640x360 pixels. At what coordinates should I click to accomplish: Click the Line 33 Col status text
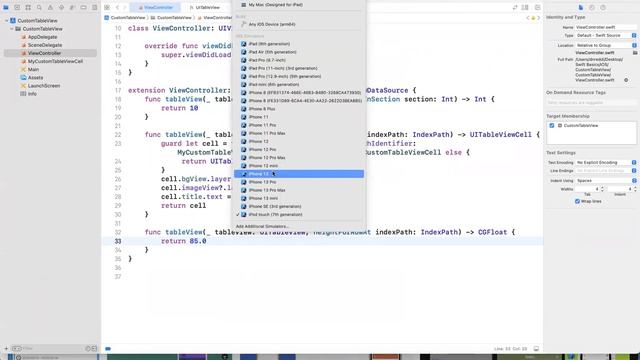510,349
